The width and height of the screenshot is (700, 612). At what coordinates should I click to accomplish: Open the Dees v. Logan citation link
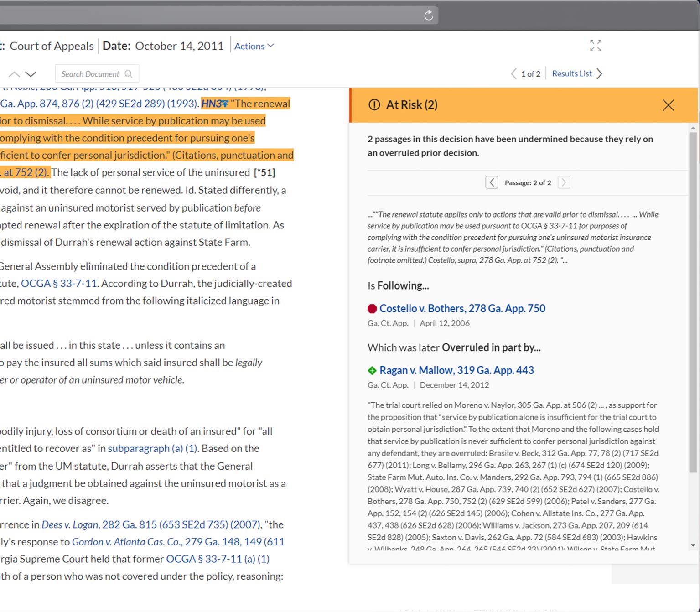click(x=150, y=524)
